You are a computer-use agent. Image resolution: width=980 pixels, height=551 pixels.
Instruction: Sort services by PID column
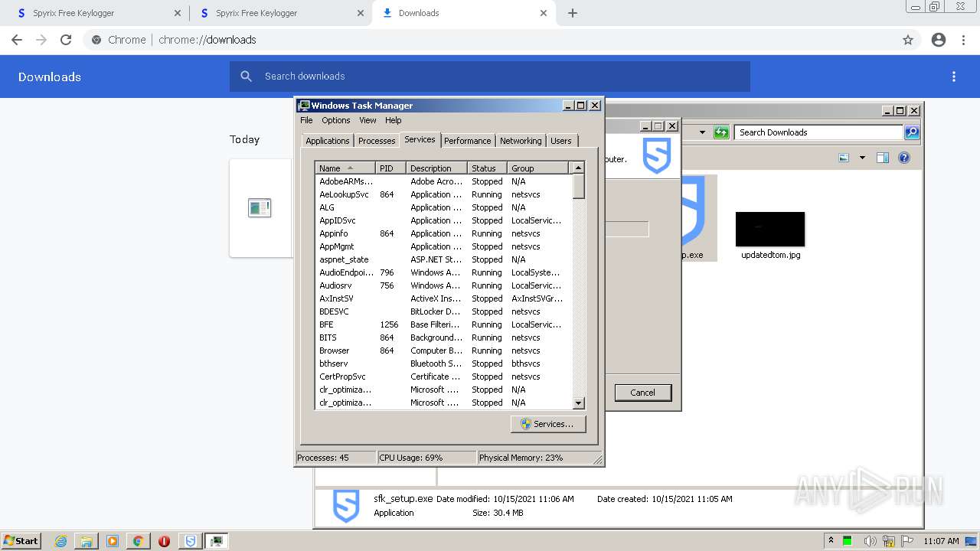click(x=390, y=168)
